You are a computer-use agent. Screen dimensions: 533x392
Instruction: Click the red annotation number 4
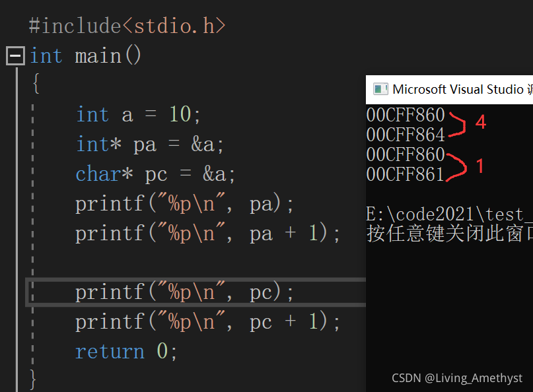tap(481, 121)
